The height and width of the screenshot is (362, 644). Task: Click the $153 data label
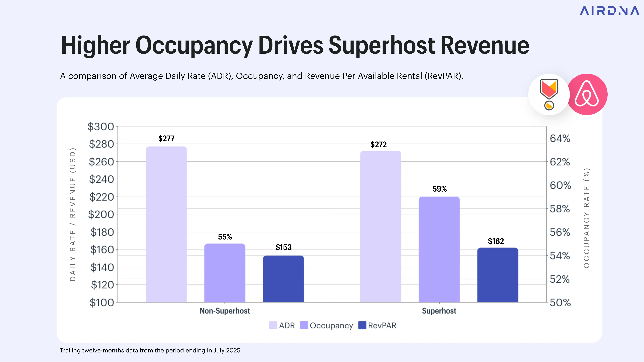tap(283, 247)
